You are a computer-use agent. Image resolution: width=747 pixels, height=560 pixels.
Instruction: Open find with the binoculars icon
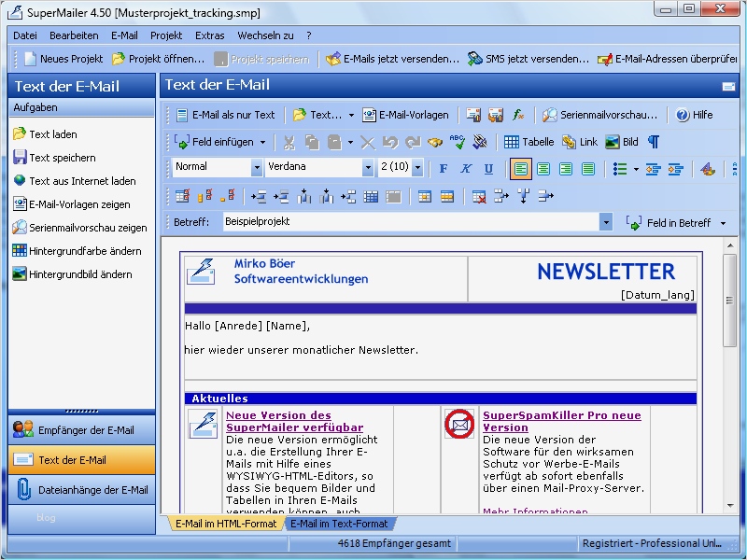435,143
